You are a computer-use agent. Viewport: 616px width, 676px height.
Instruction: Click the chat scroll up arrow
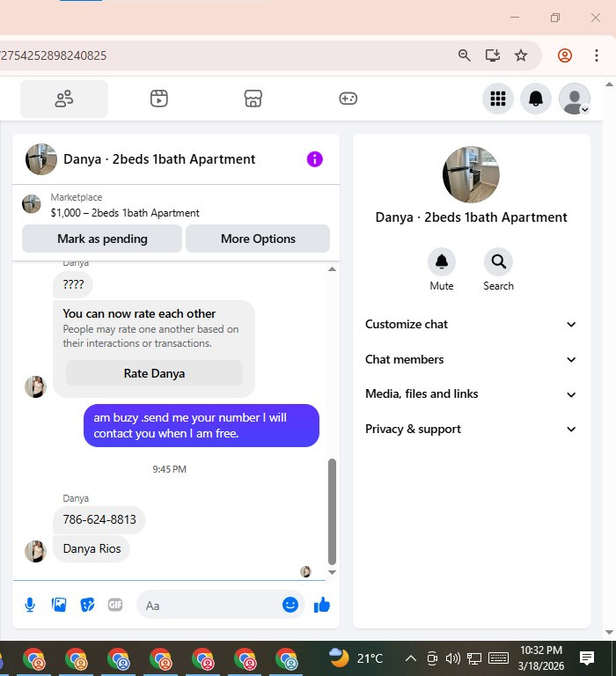point(332,269)
